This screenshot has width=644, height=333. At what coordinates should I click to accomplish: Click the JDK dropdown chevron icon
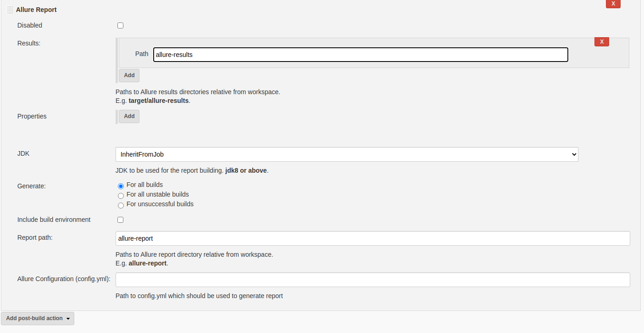point(574,154)
